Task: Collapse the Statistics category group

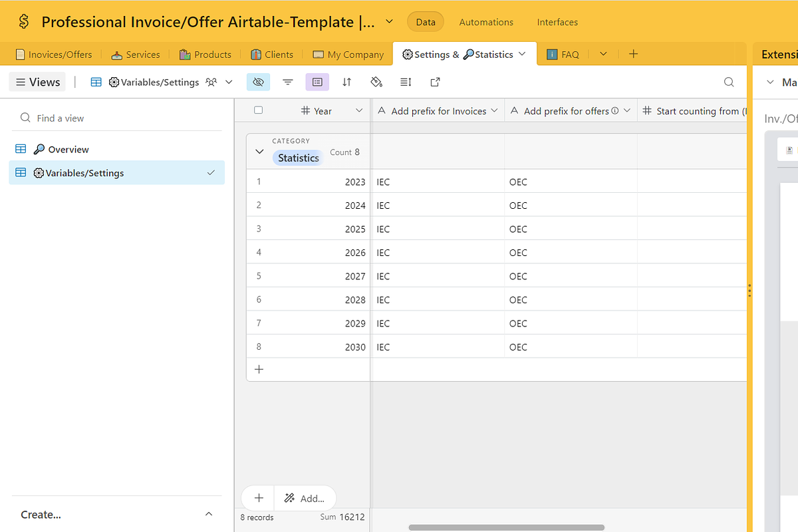Action: (x=259, y=152)
